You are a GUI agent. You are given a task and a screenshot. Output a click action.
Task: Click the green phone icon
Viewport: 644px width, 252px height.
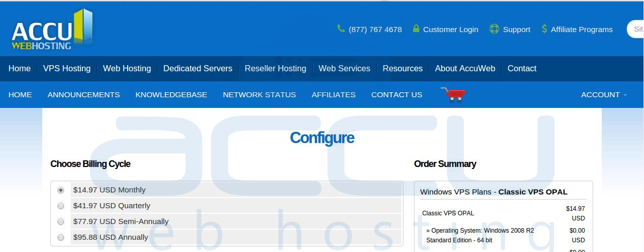coord(341,29)
